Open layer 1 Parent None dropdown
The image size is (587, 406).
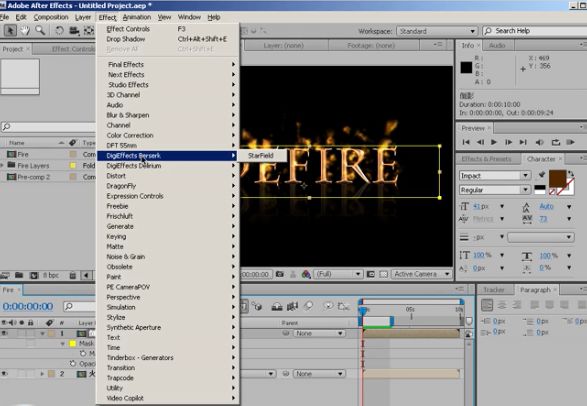point(319,333)
